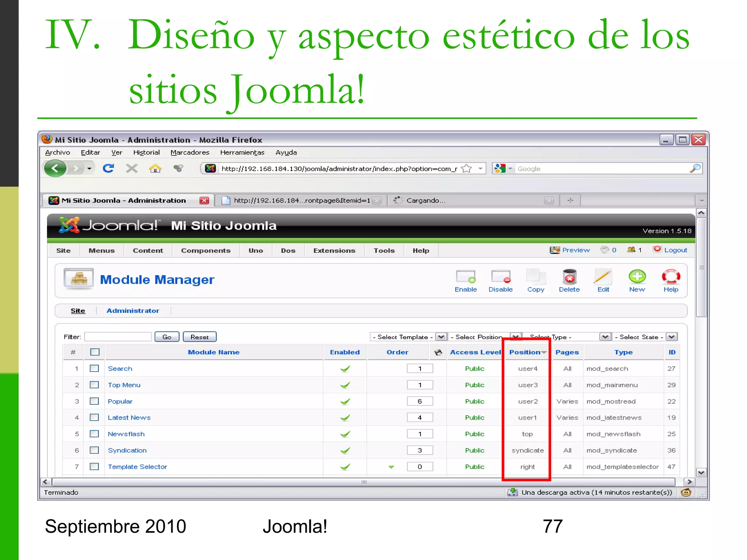Open the Newsflash module link

126,434
